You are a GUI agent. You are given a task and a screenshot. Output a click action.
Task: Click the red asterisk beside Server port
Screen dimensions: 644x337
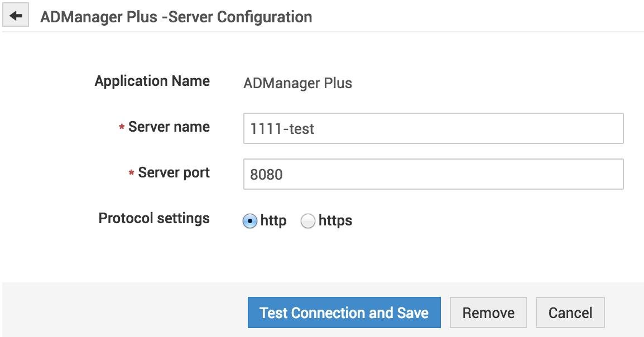pyautogui.click(x=132, y=174)
